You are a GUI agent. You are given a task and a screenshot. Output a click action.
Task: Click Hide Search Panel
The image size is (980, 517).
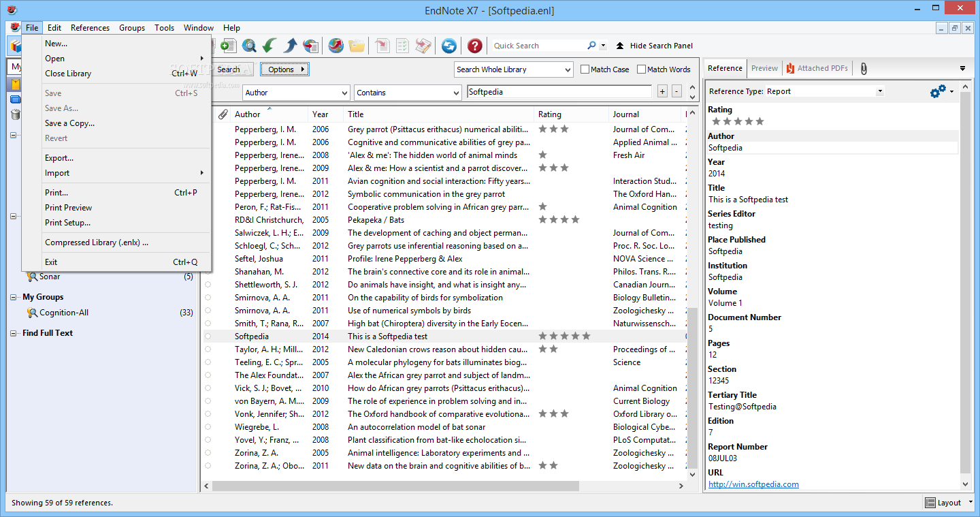pyautogui.click(x=654, y=46)
